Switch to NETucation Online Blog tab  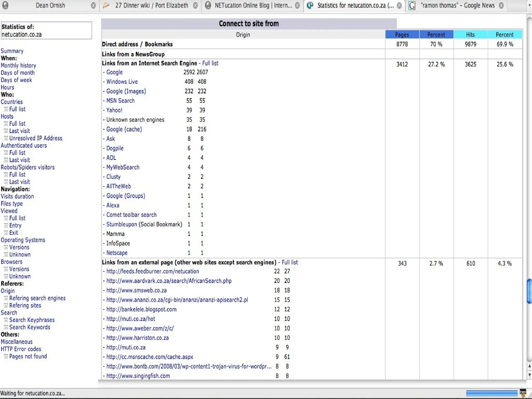253,5
